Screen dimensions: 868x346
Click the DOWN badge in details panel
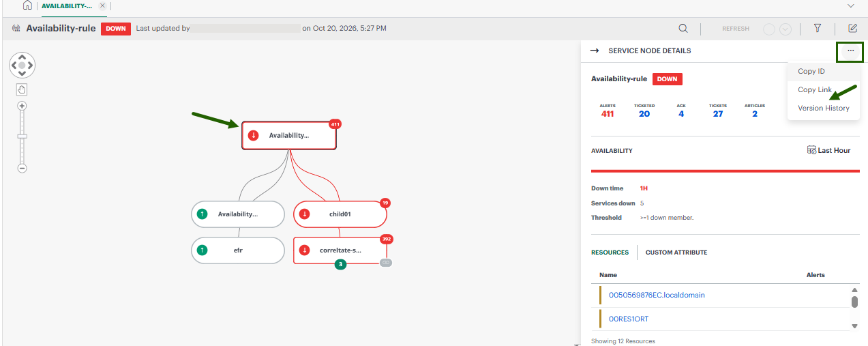click(668, 79)
